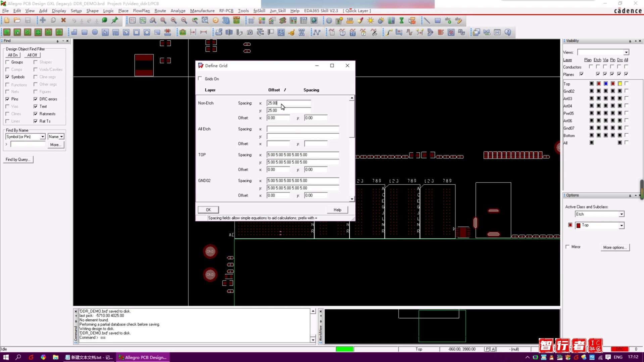
Task: Click the Non-Etch spacing x input field
Action: (289, 103)
